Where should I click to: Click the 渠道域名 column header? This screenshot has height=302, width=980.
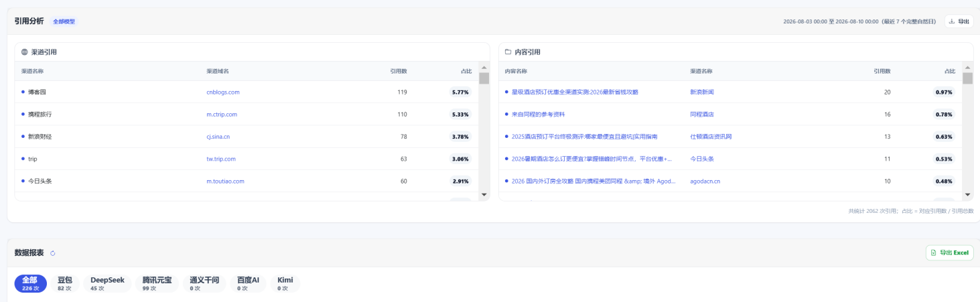tap(218, 71)
